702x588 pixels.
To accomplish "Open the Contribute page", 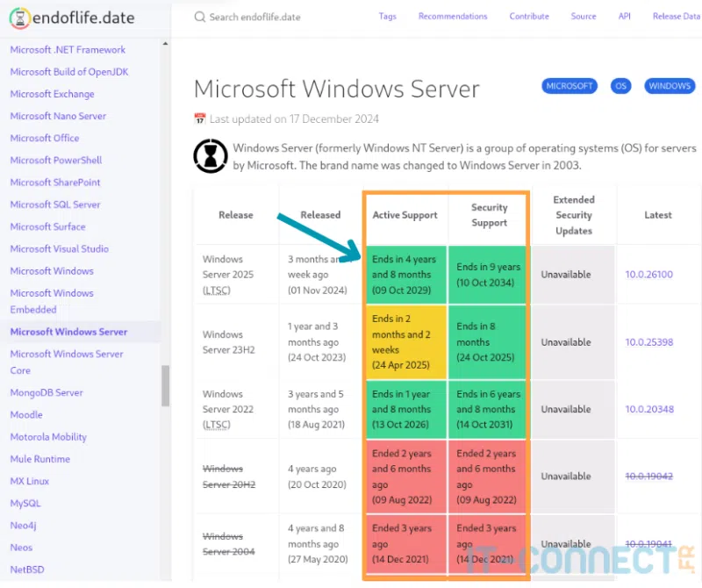I will [529, 16].
